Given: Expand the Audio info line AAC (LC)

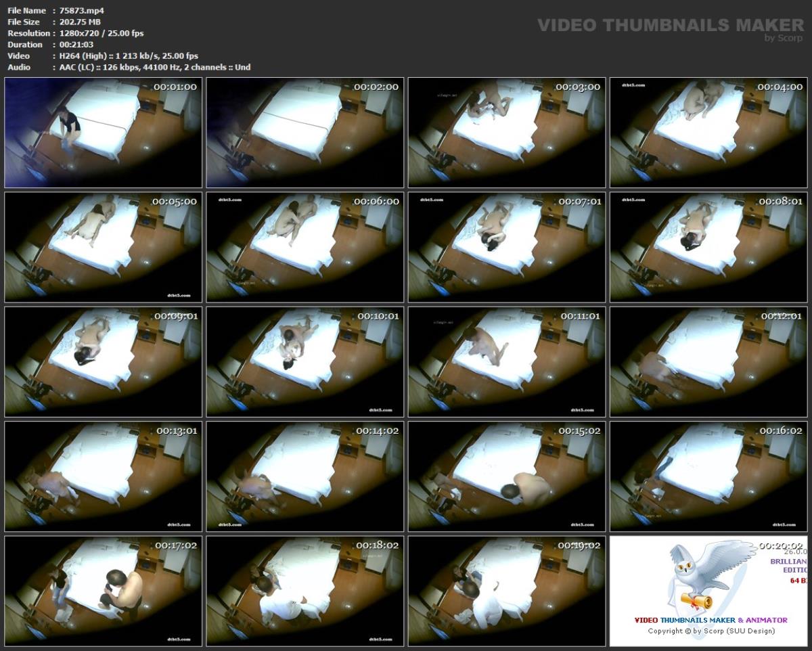Looking at the screenshot, I should coord(74,67).
